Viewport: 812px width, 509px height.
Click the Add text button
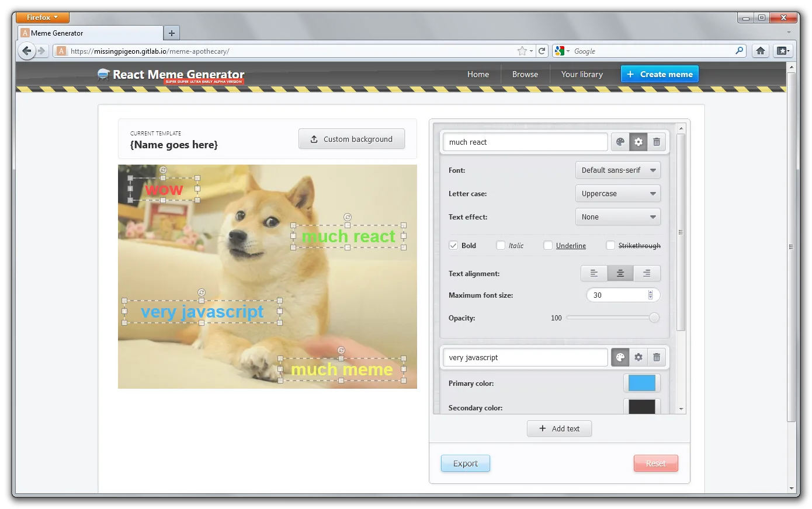pos(559,428)
